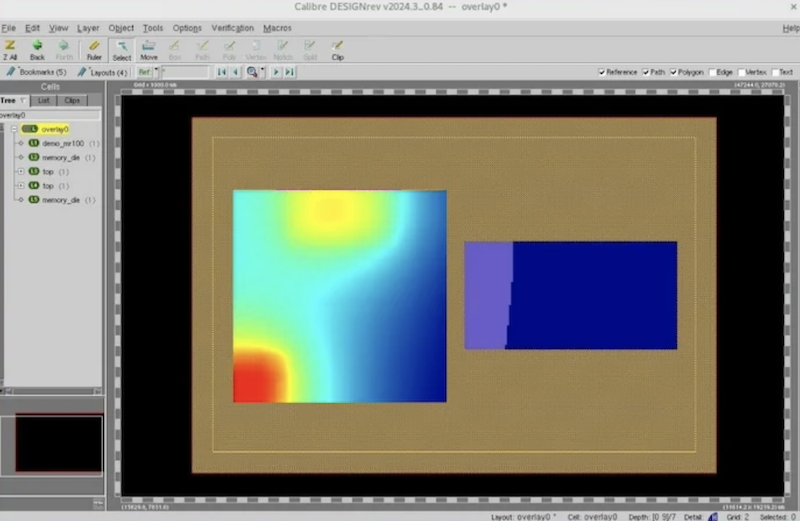This screenshot has width=800, height=521.
Task: Uncheck the Reference checkbox
Action: tap(602, 72)
